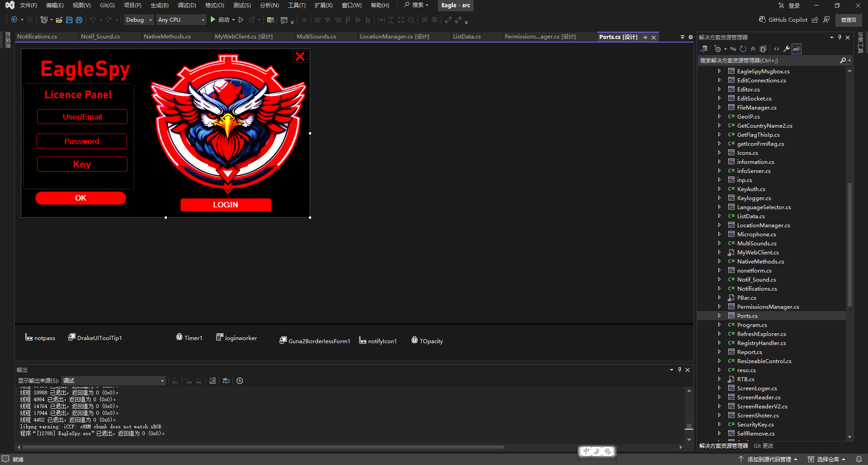Click the 管理员 button

tap(849, 20)
